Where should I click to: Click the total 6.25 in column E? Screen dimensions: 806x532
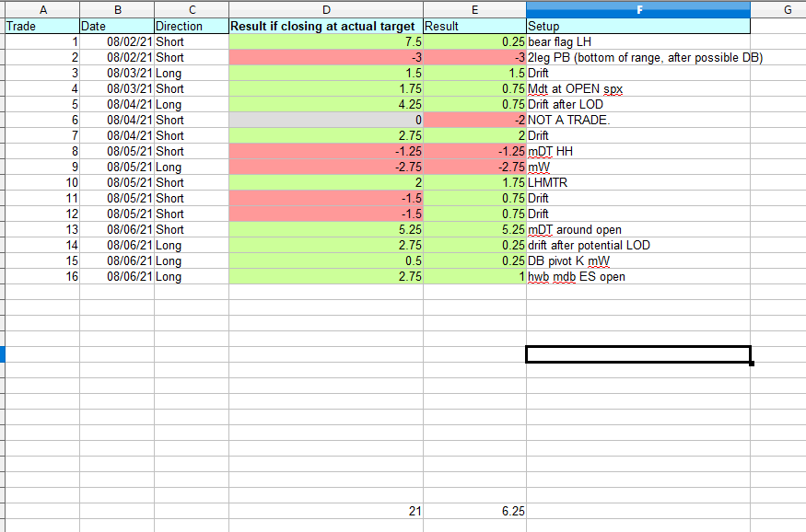(475, 511)
